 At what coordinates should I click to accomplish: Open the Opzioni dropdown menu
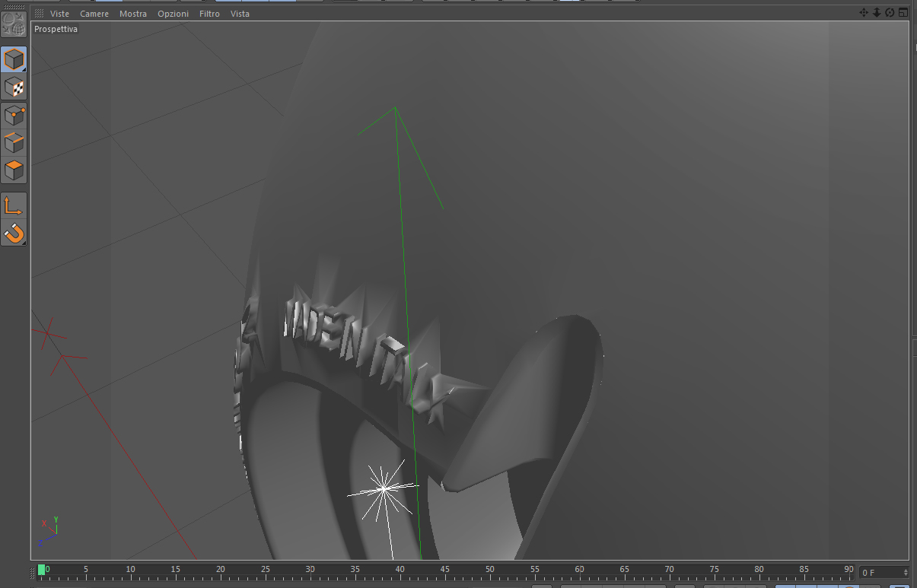click(x=174, y=14)
